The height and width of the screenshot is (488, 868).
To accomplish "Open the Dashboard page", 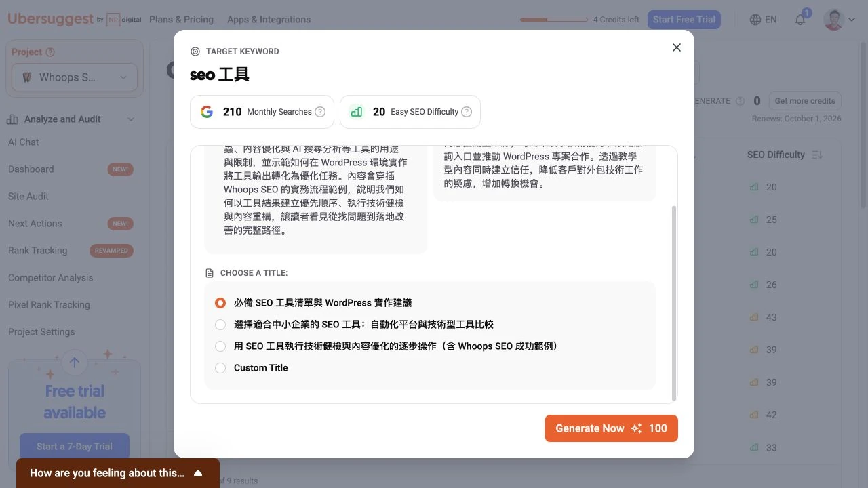I will pos(31,169).
